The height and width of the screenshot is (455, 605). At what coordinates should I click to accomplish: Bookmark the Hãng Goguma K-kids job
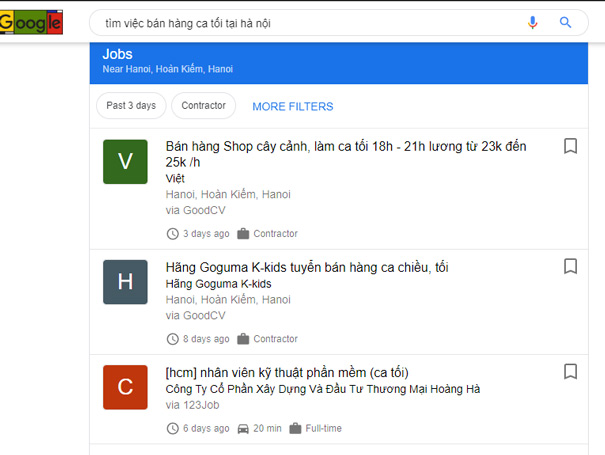(570, 266)
